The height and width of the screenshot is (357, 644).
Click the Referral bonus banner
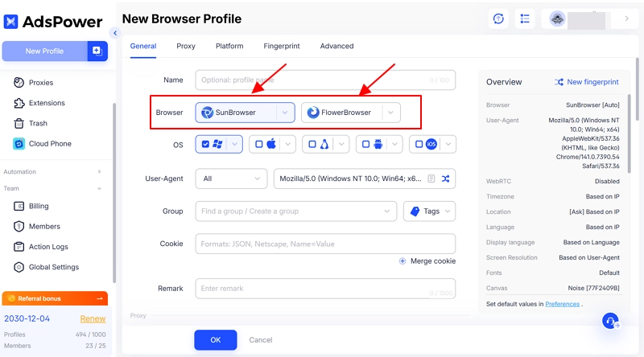point(55,298)
